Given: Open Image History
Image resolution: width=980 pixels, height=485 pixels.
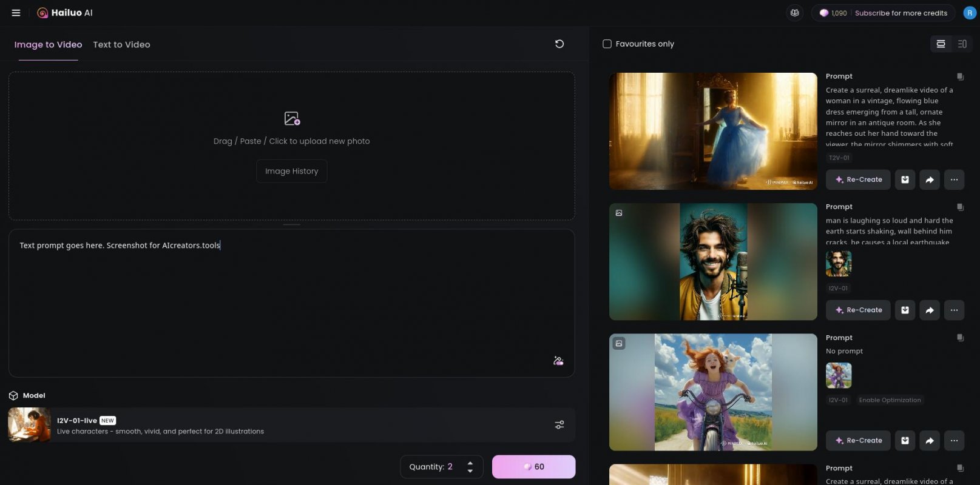Looking at the screenshot, I should point(292,171).
